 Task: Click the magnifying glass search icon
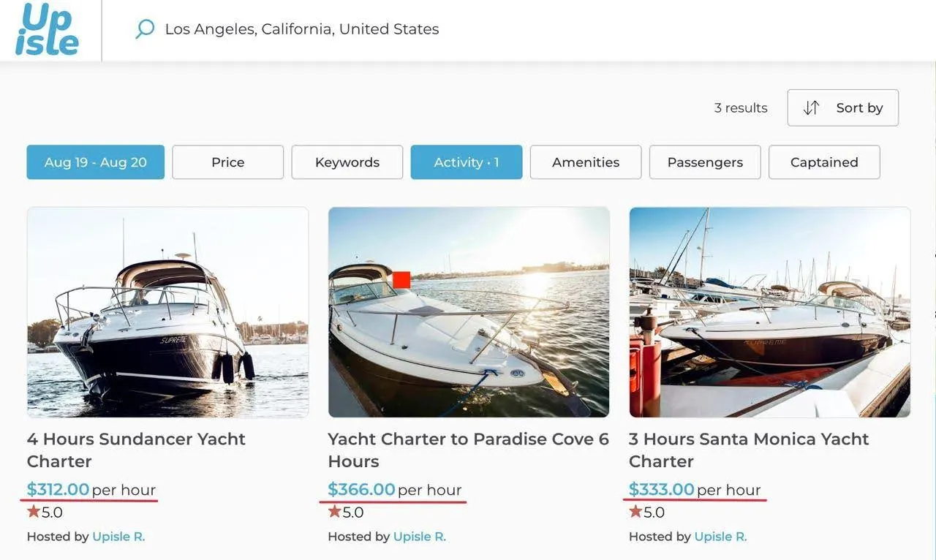(x=144, y=29)
